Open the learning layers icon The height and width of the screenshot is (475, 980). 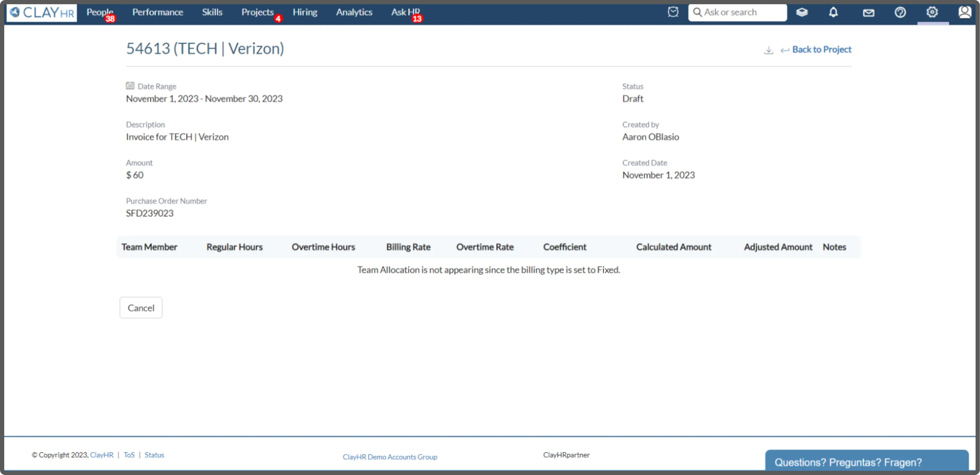pyautogui.click(x=802, y=13)
